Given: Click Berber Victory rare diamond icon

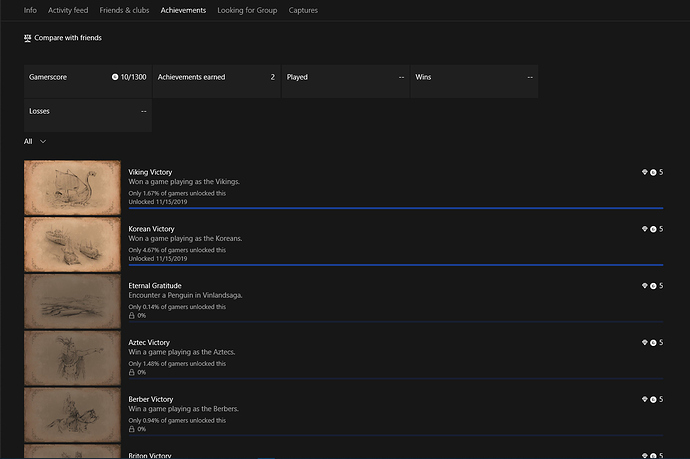Looking at the screenshot, I should point(645,399).
